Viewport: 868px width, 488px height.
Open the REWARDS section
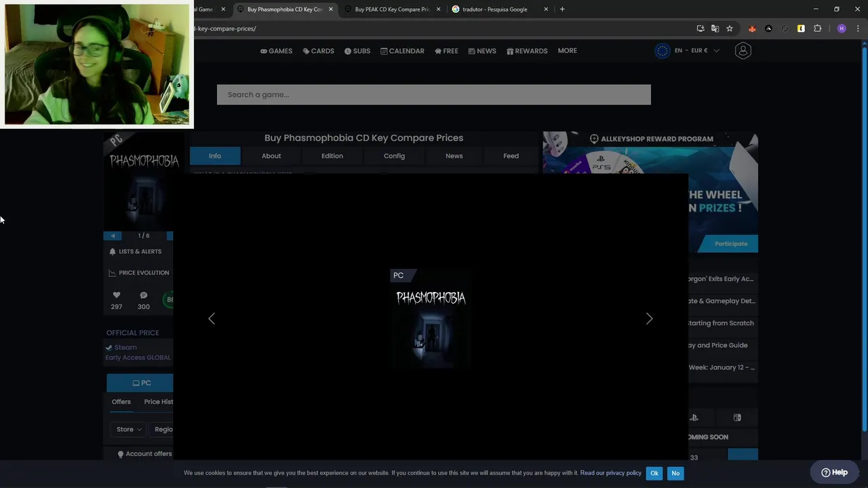pos(527,51)
